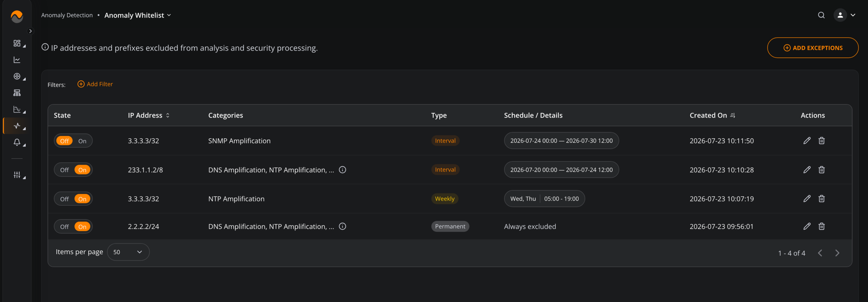
Task: Open the alerts bell sidebar icon
Action: pyautogui.click(x=17, y=142)
